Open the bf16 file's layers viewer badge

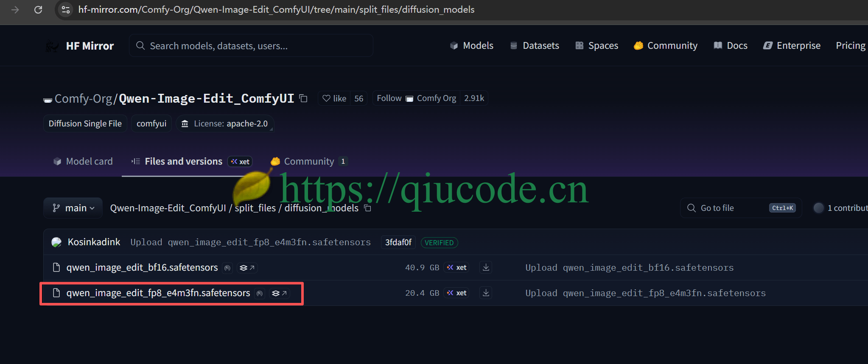(x=247, y=268)
